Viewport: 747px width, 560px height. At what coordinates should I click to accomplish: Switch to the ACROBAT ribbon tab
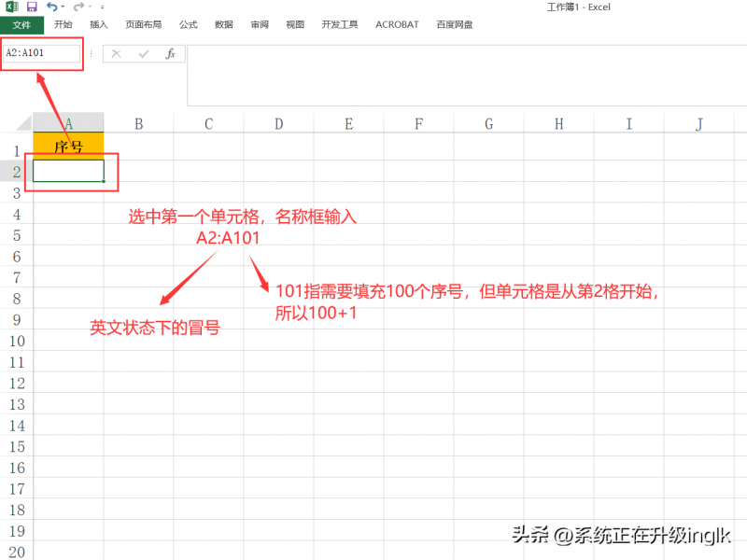(x=397, y=24)
